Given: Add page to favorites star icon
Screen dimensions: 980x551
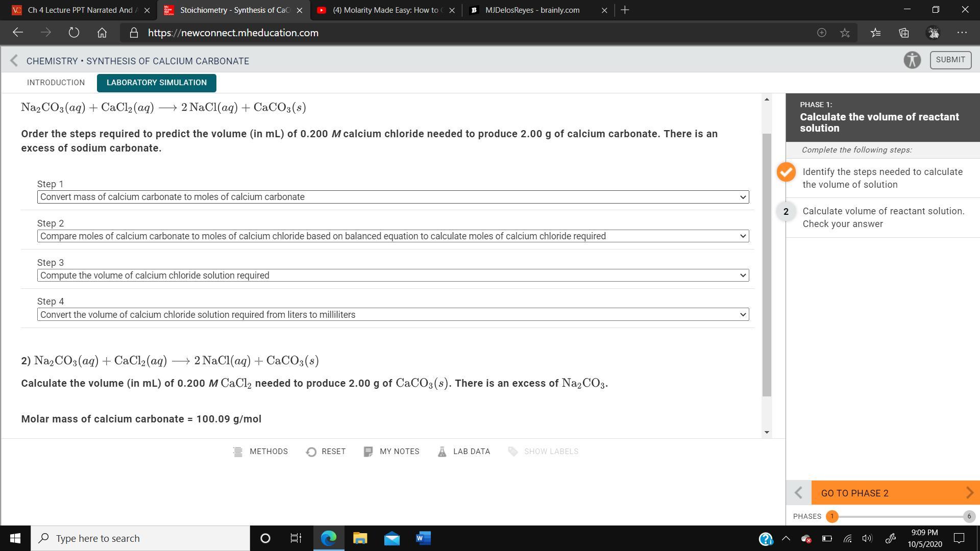Looking at the screenshot, I should click(845, 33).
